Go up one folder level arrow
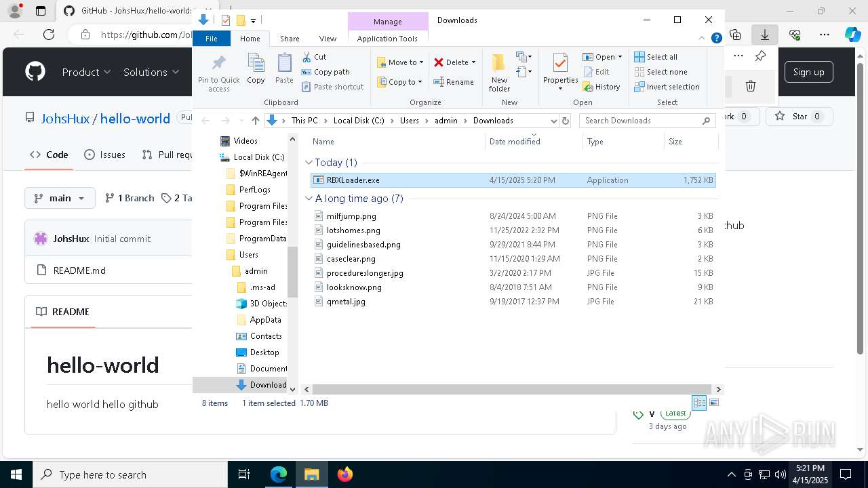Viewport: 868px width, 488px height. [255, 121]
